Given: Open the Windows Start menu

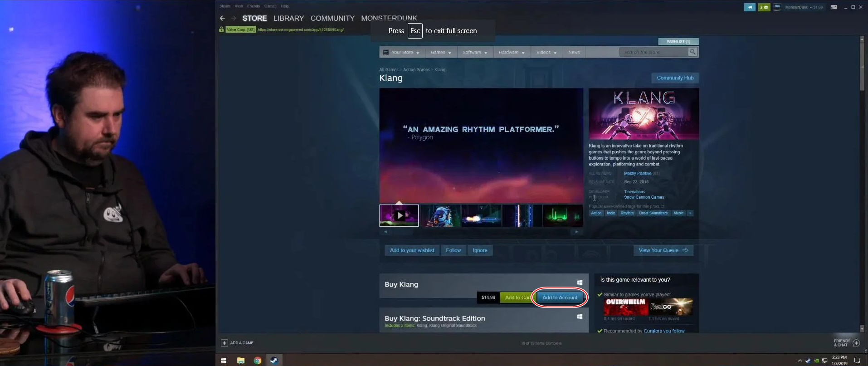Looking at the screenshot, I should pyautogui.click(x=224, y=361).
